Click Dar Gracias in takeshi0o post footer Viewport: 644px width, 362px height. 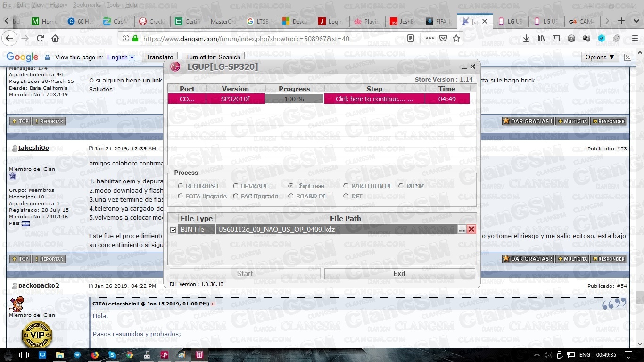pyautogui.click(x=528, y=259)
